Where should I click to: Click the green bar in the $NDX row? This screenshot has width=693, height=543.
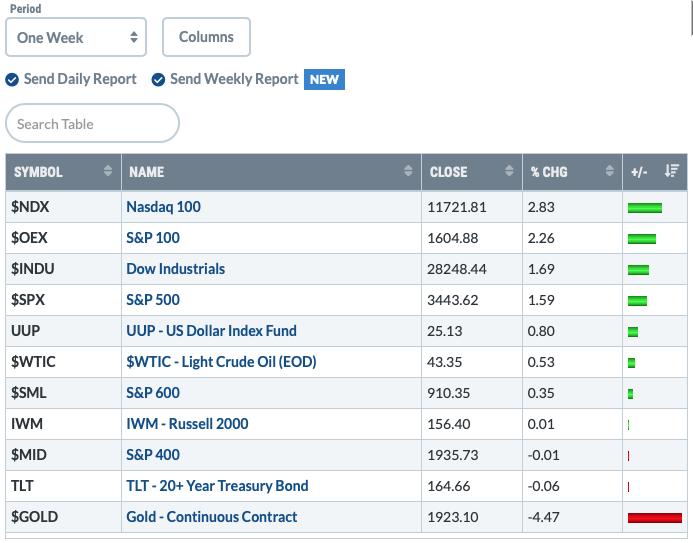[x=645, y=208]
